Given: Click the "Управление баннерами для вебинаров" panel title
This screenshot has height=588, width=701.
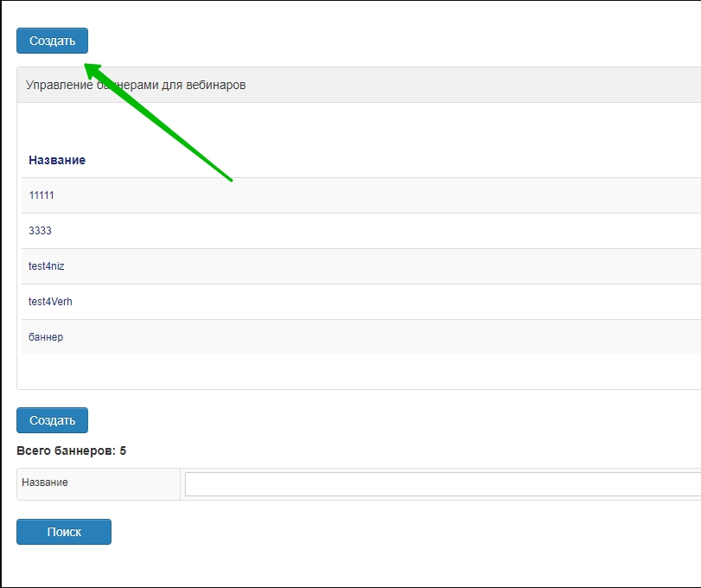Looking at the screenshot, I should (136, 86).
